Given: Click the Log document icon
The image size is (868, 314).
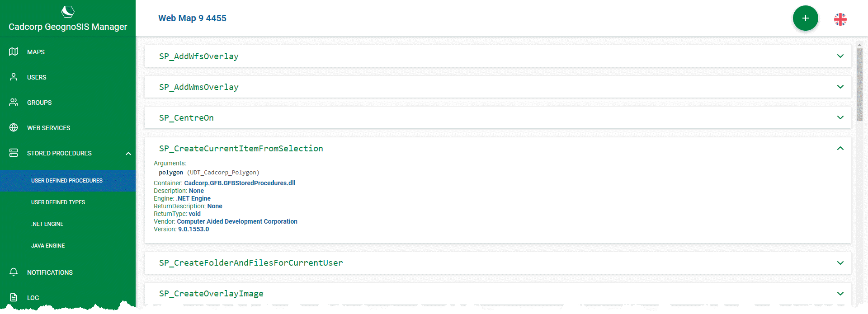Looking at the screenshot, I should [14, 298].
